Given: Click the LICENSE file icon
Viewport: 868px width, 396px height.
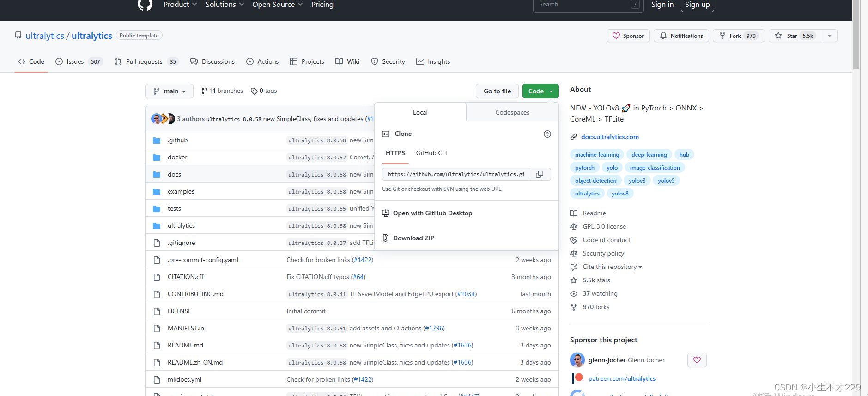Looking at the screenshot, I should 157,311.
